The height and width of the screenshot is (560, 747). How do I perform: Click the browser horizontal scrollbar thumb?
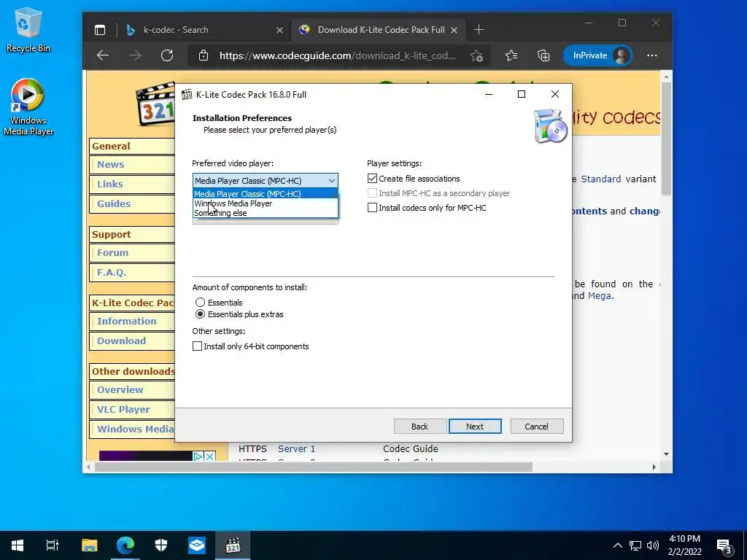314,467
